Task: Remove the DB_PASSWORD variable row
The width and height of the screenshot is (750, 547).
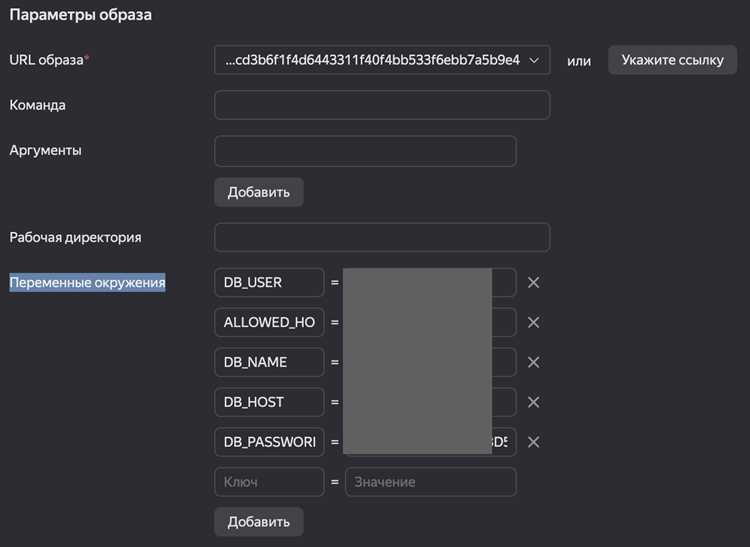Action: pos(533,442)
